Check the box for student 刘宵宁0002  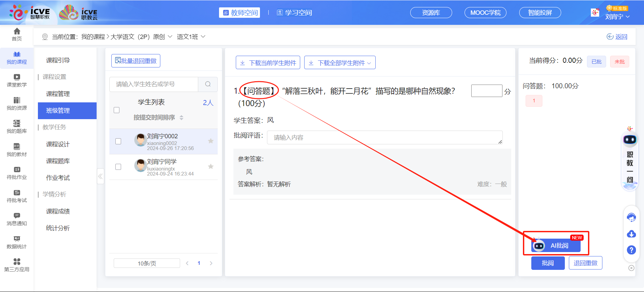(118, 141)
